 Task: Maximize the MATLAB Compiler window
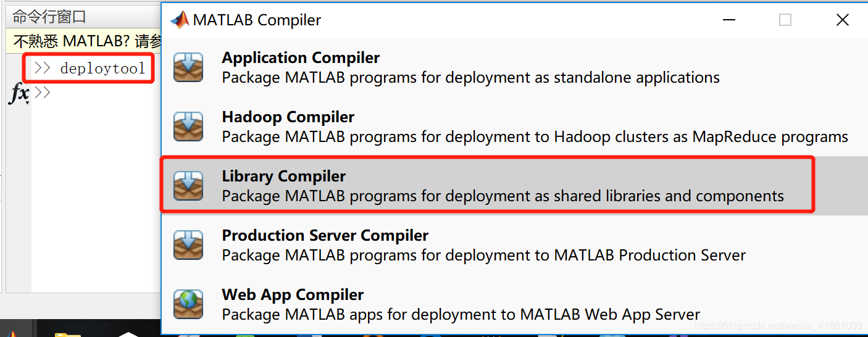[x=785, y=20]
